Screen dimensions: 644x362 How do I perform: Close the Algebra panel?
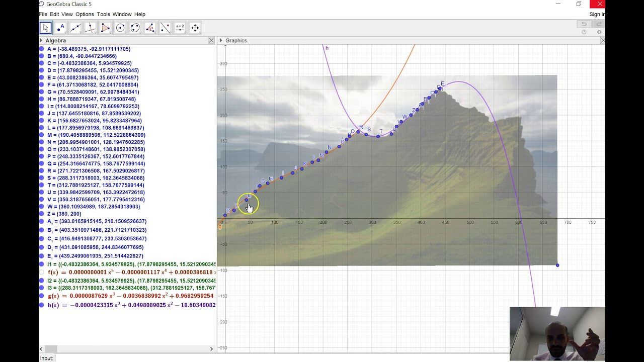coord(211,40)
